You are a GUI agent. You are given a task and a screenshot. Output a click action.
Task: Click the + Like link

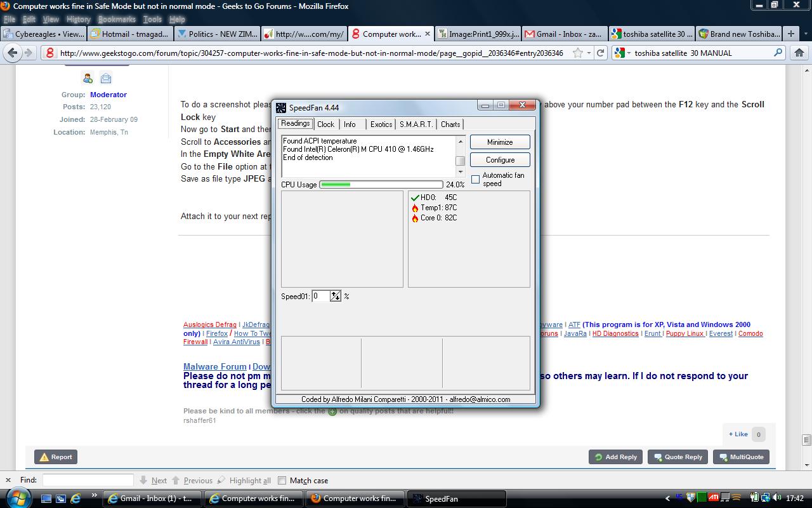[738, 434]
